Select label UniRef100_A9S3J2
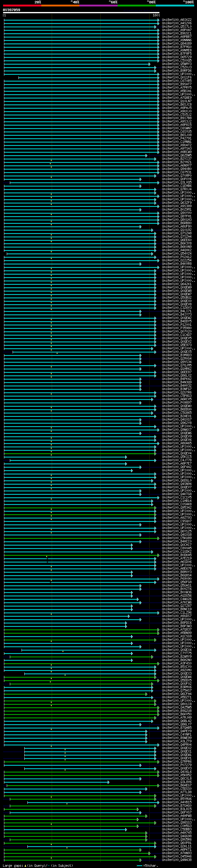Screen dimensions: 197x868 click(x=177, y=121)
